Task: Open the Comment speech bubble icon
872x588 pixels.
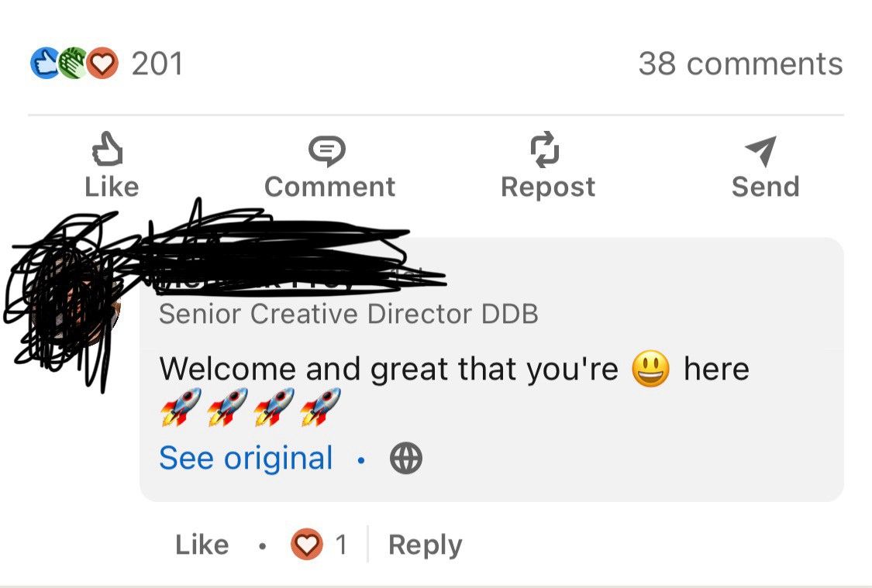Action: click(327, 151)
